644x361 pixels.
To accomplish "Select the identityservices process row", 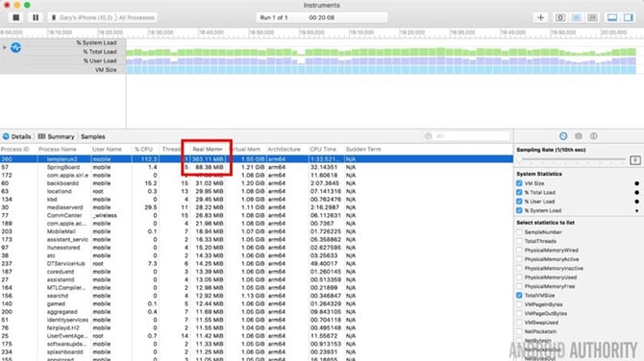I will (257, 320).
